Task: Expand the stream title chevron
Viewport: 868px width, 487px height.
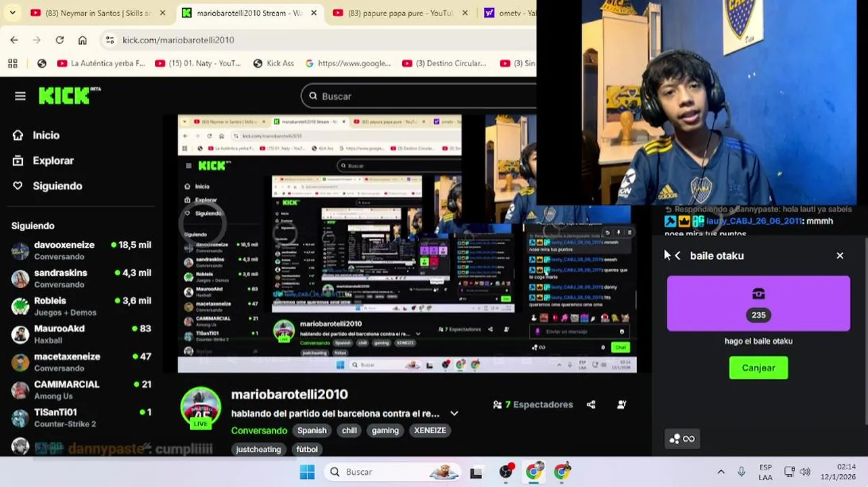Action: click(454, 413)
